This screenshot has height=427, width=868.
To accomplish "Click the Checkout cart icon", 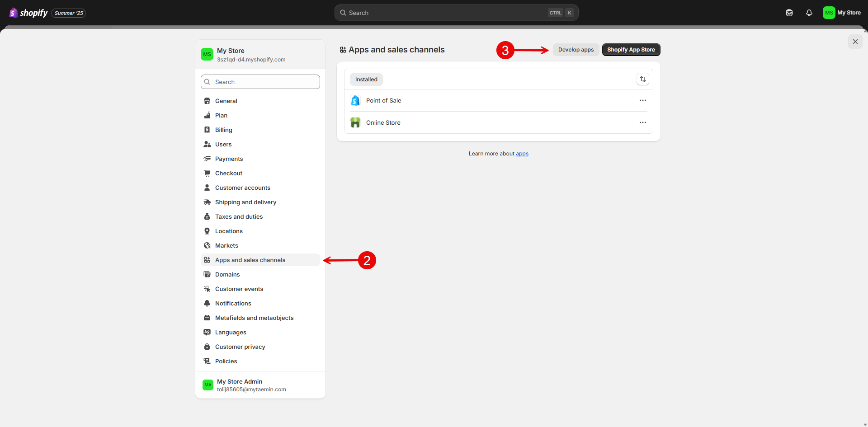I will 207,173.
